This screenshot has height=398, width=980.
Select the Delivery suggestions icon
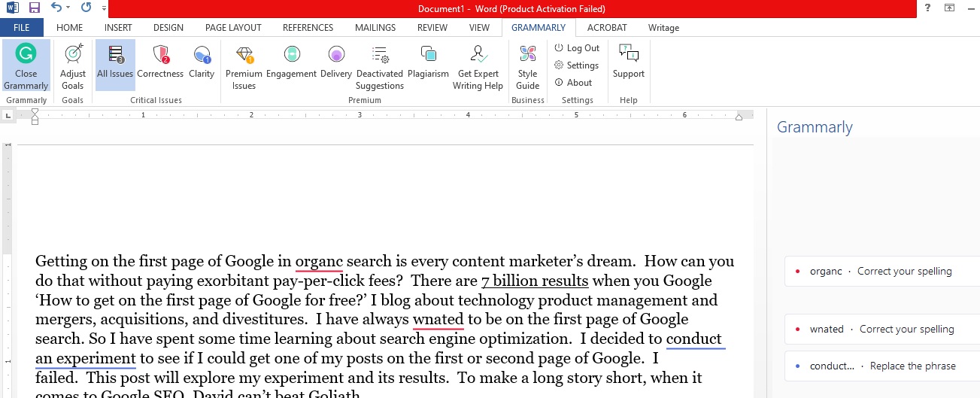point(336,62)
